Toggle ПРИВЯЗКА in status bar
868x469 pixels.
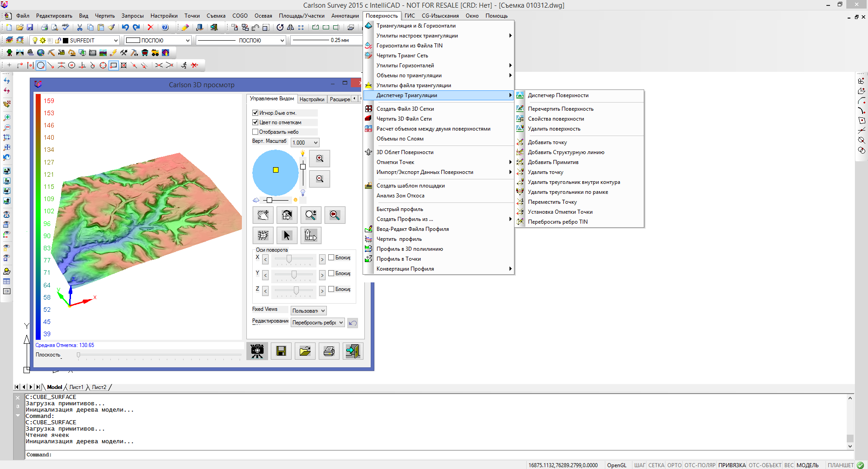point(732,465)
